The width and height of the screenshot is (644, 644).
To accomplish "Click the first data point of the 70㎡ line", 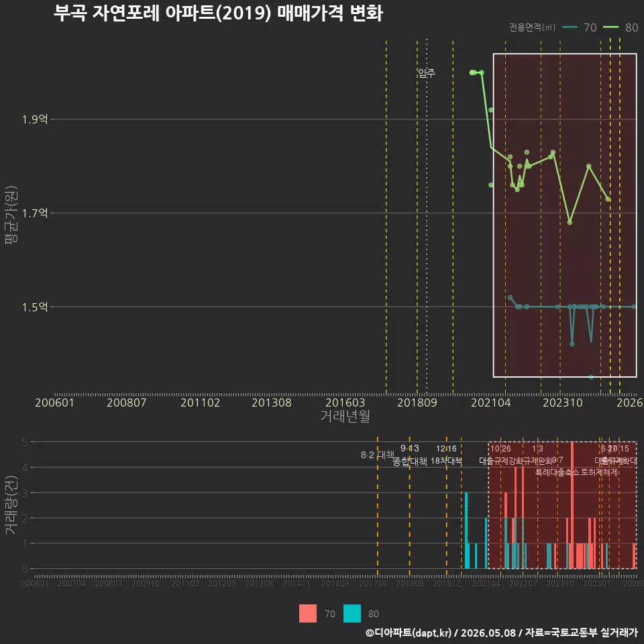I will pos(510,297).
